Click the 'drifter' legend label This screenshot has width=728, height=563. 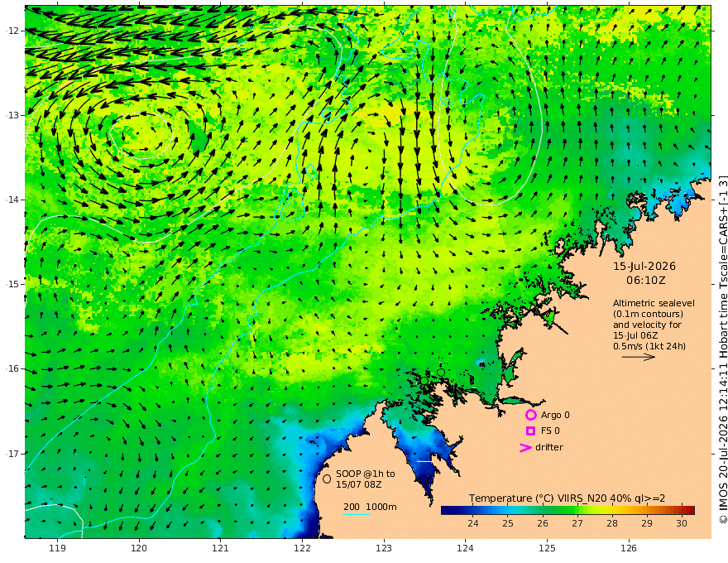click(x=549, y=447)
